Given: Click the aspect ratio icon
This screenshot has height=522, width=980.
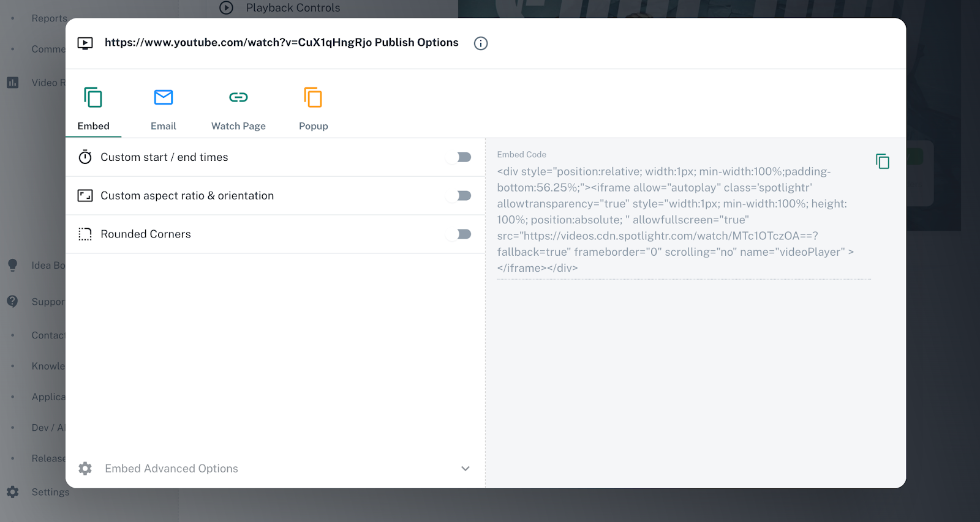Looking at the screenshot, I should 85,196.
